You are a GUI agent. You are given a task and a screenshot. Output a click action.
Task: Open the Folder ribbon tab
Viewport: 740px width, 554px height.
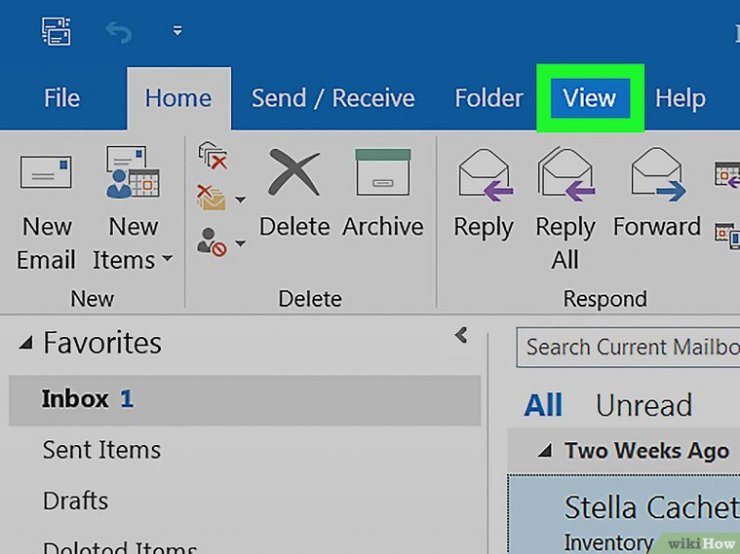(488, 98)
